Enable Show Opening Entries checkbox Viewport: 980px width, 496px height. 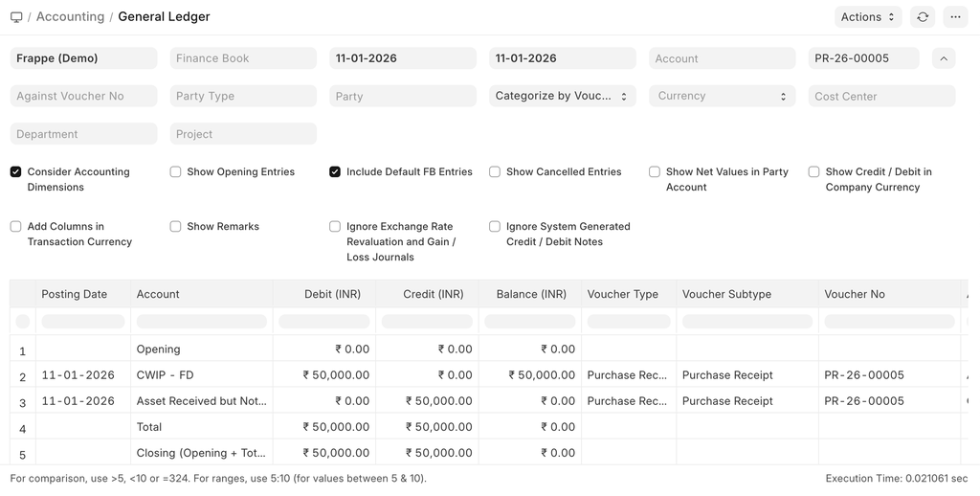point(176,172)
